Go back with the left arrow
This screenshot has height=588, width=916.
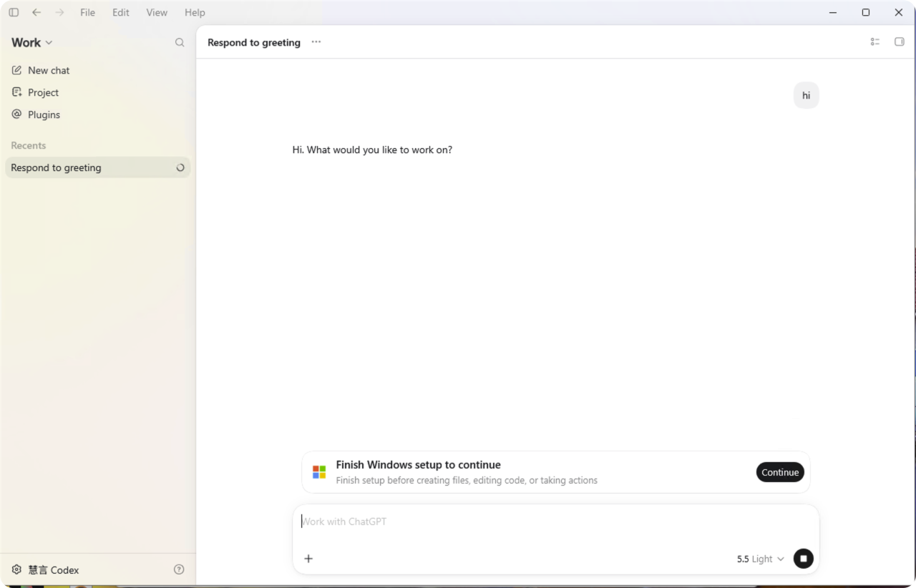click(36, 12)
